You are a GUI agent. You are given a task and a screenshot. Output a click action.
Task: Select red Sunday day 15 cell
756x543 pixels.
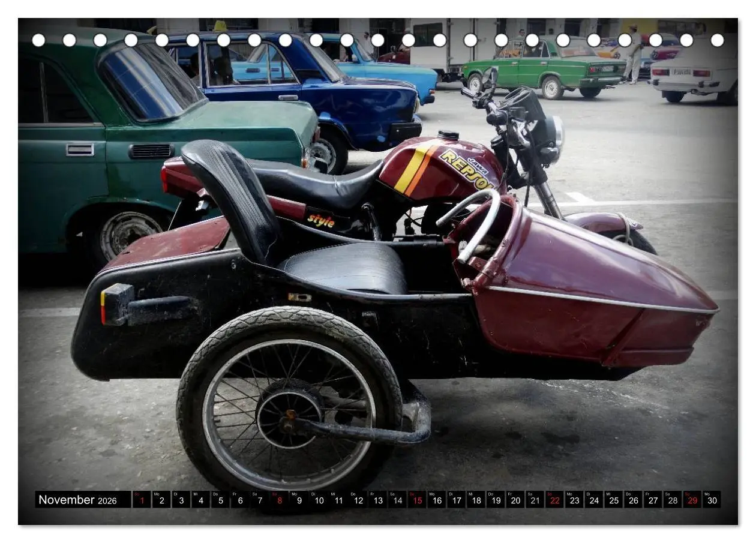point(417,499)
